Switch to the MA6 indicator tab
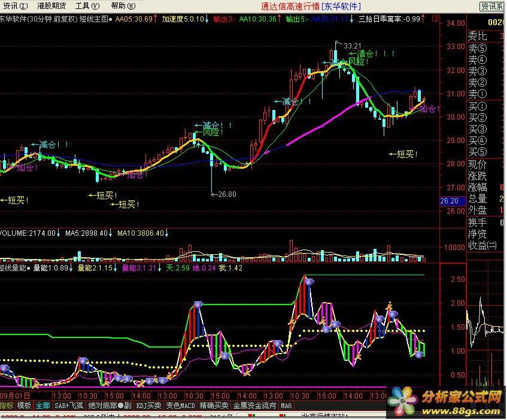 pyautogui.click(x=286, y=406)
